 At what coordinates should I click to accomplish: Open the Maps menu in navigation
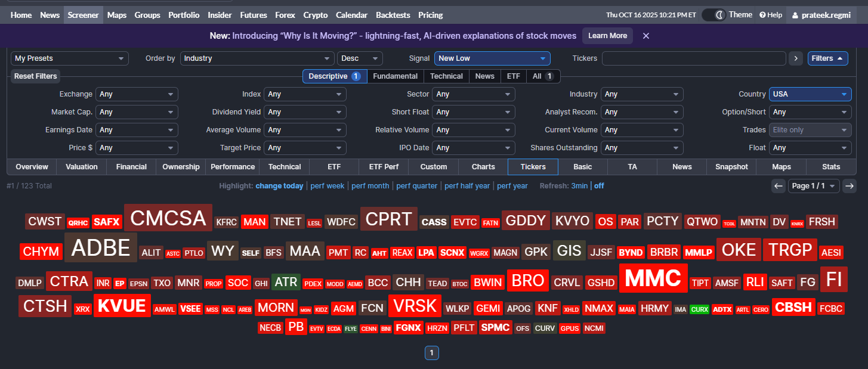pos(117,15)
